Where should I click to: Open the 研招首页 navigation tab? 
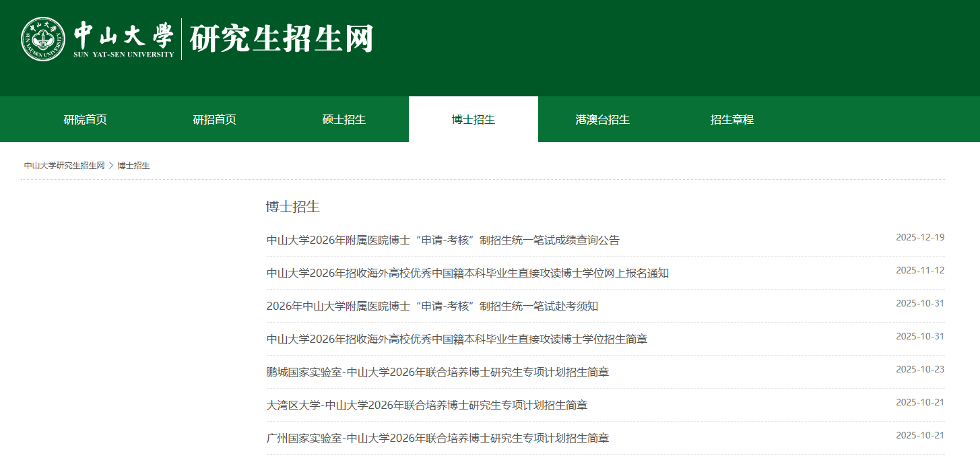tap(215, 120)
